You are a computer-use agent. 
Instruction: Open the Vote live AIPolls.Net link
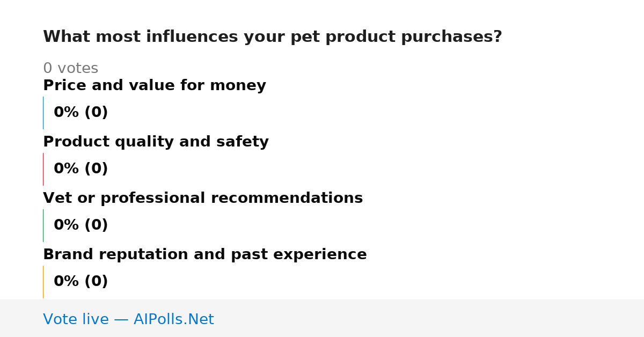[128, 320]
